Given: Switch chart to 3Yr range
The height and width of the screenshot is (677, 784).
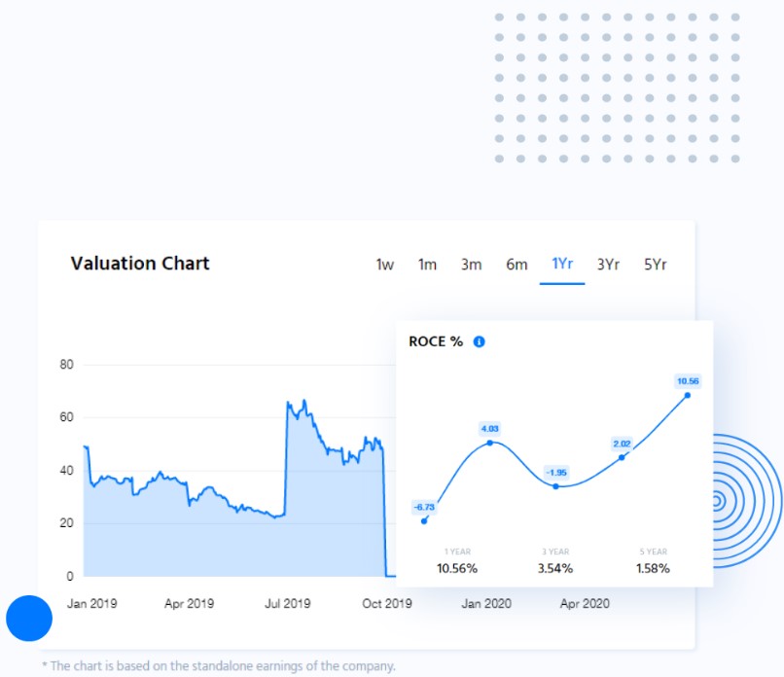Looking at the screenshot, I should [608, 265].
